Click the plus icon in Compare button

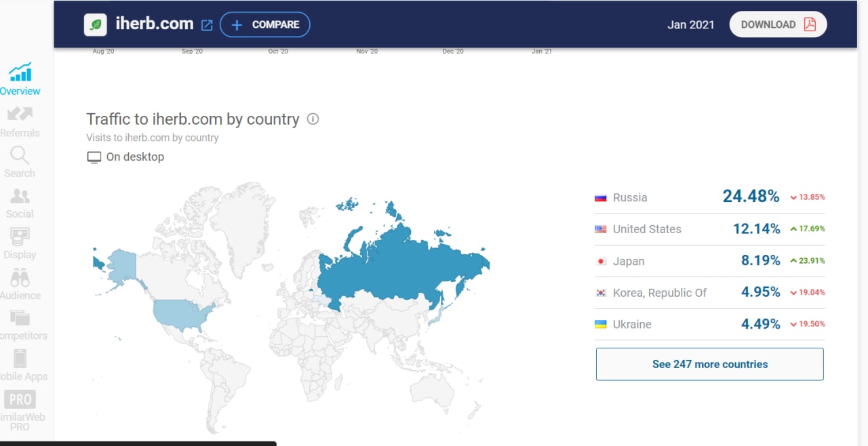[237, 24]
